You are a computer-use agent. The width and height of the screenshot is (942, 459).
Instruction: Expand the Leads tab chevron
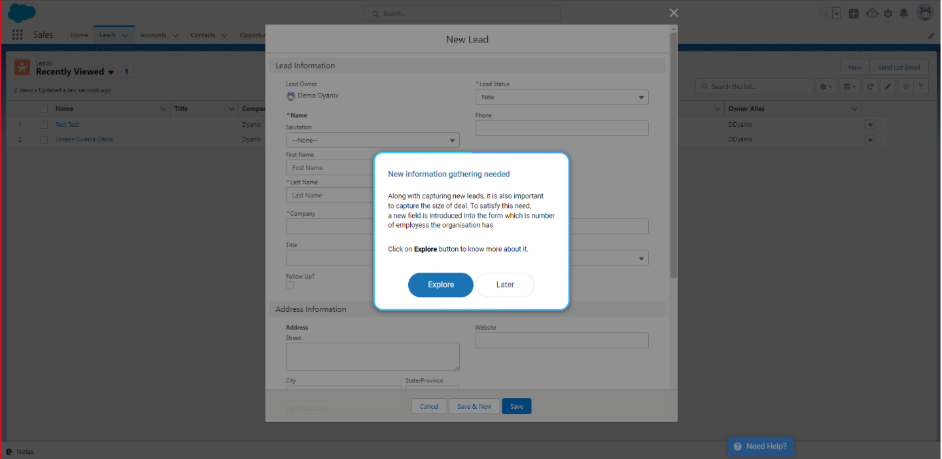(x=125, y=35)
